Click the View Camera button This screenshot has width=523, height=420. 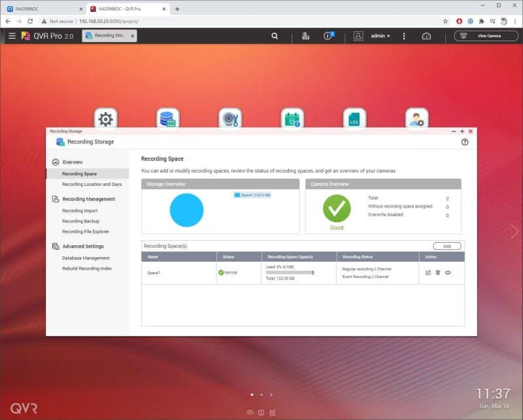coord(486,36)
